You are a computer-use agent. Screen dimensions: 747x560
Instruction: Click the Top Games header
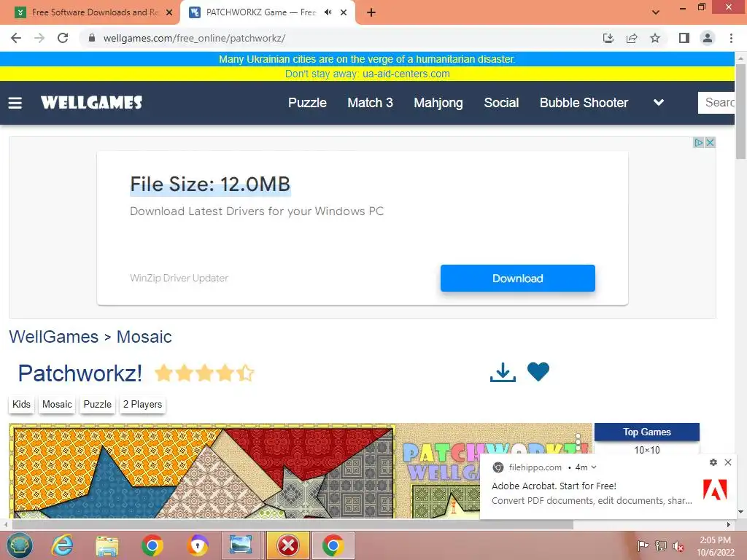pos(647,432)
